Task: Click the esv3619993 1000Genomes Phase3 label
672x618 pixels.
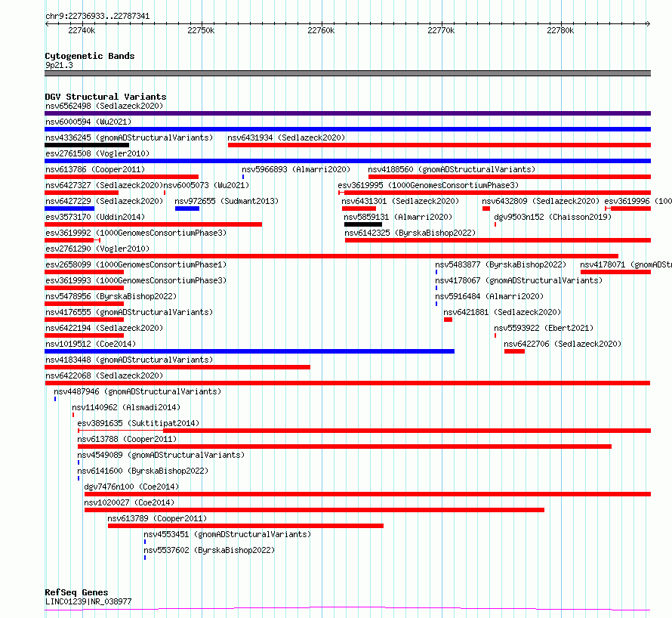Action: (x=136, y=280)
